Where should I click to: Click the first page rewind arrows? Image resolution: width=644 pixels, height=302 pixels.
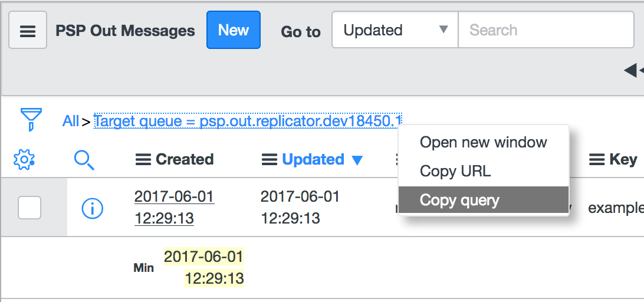[x=634, y=70]
